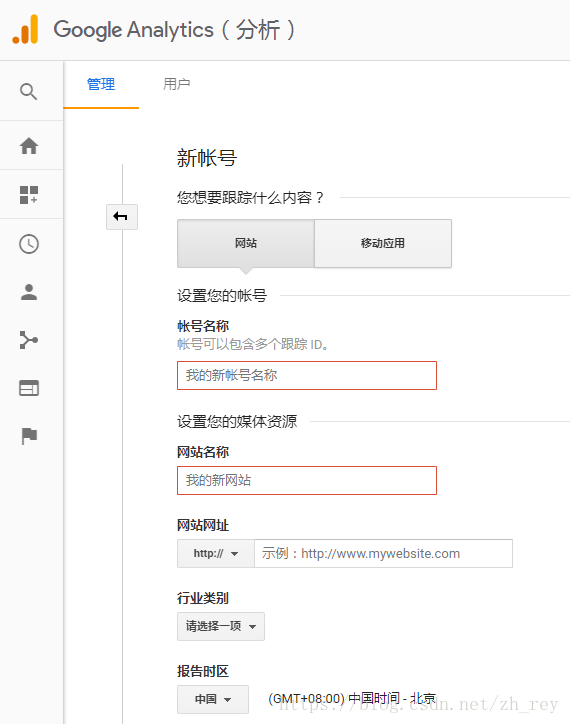Open the http:// protocol dropdown
This screenshot has height=724, width=570.
click(x=216, y=553)
